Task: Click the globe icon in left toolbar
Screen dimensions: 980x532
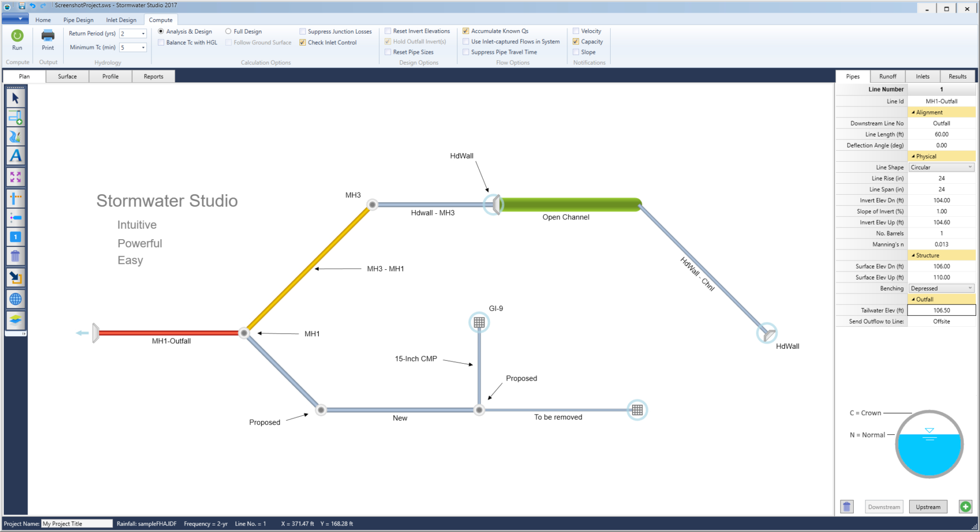Action: tap(15, 299)
